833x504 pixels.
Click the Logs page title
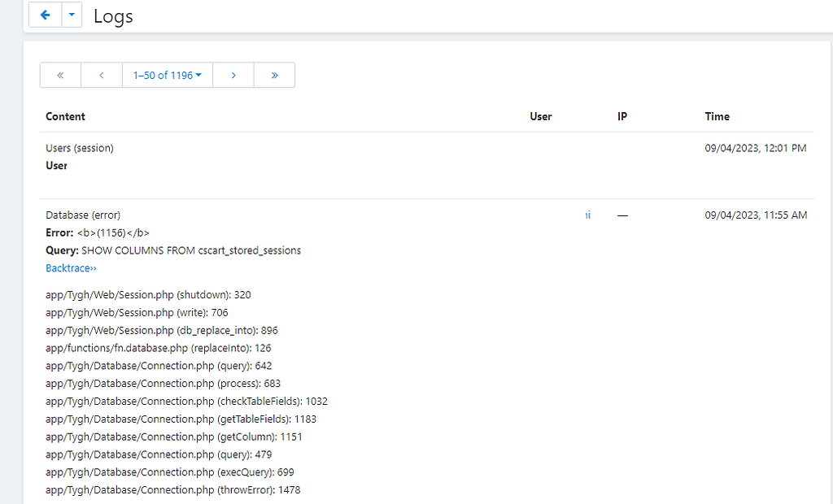(x=113, y=16)
